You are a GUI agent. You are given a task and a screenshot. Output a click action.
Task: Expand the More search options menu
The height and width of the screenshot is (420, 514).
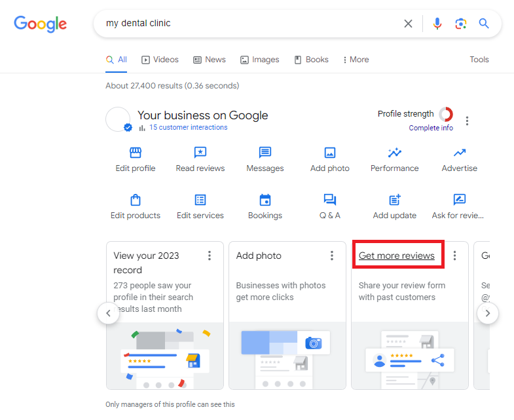click(x=356, y=60)
